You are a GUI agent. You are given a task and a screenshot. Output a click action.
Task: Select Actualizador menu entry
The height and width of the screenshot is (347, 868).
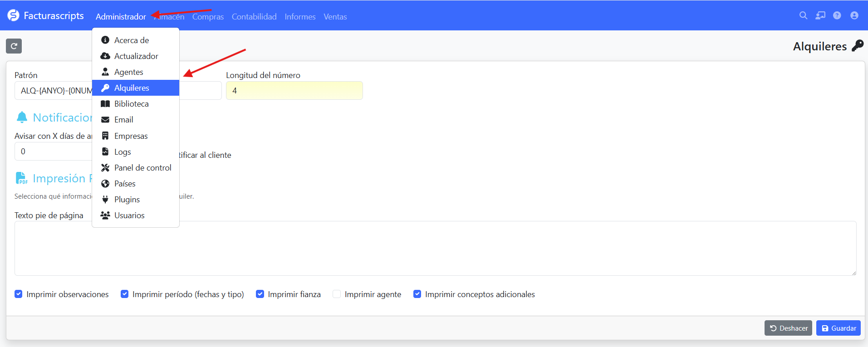136,56
